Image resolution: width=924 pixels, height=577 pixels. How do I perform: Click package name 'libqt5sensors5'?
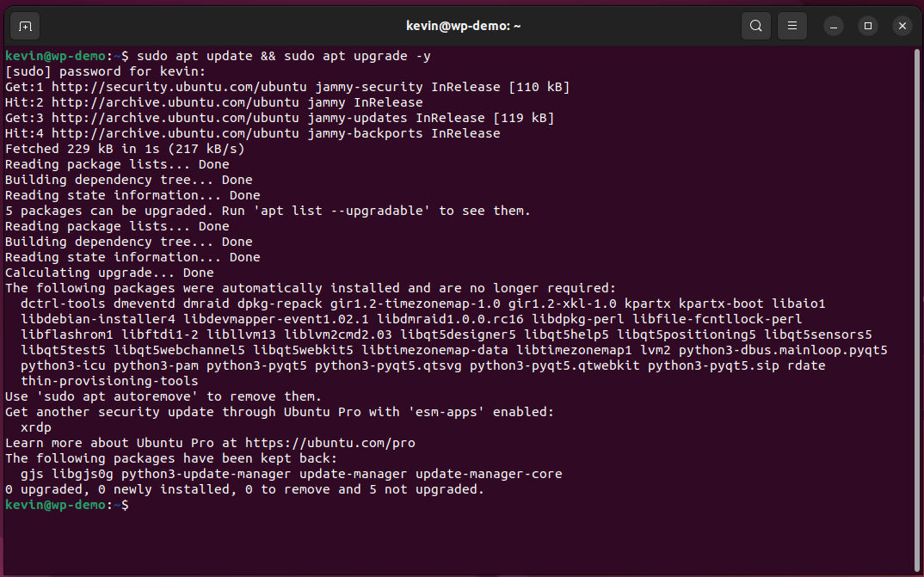click(818, 335)
